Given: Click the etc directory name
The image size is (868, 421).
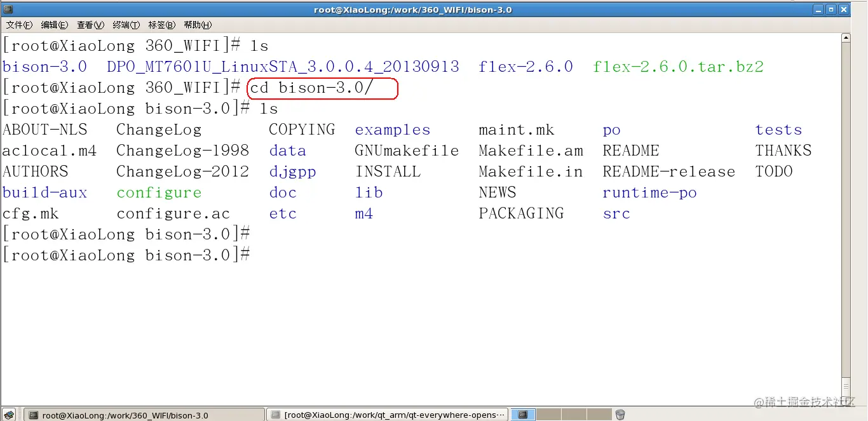Looking at the screenshot, I should pos(283,213).
